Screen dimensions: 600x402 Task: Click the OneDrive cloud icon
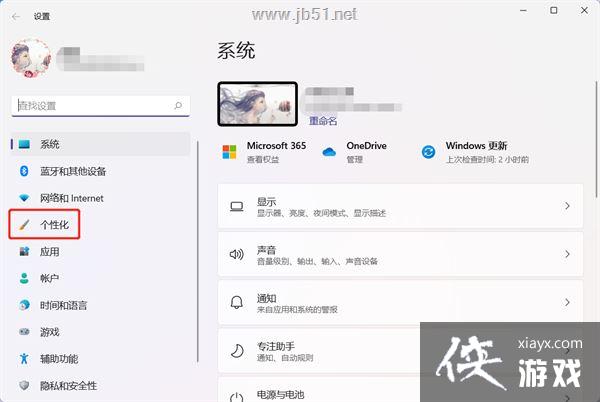click(329, 152)
